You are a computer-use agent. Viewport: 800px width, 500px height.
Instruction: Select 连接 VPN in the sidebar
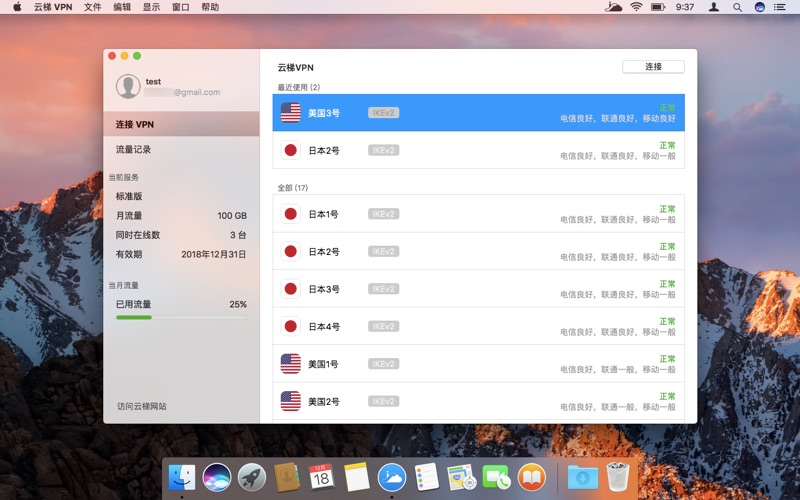181,124
